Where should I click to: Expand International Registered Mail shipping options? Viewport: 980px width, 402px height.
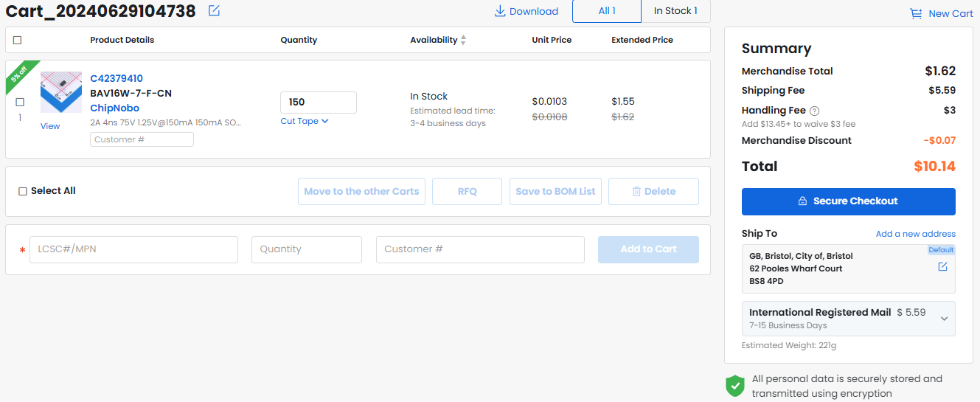[x=944, y=319]
